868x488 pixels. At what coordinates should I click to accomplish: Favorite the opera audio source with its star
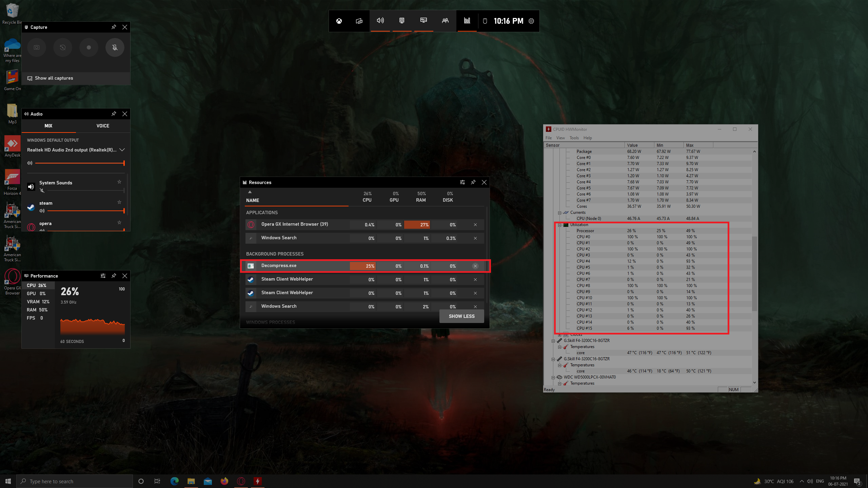(x=119, y=223)
